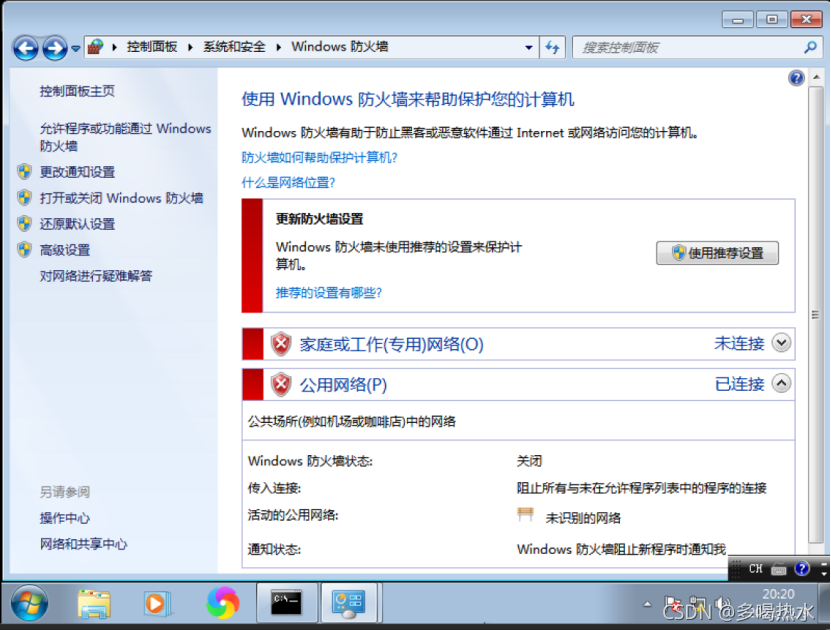
Task: Open 高级设置 link
Action: coord(65,250)
